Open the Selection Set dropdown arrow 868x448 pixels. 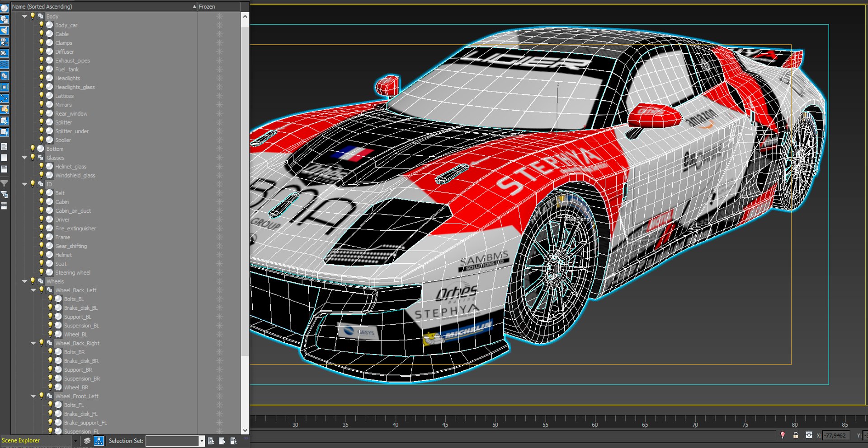202,441
